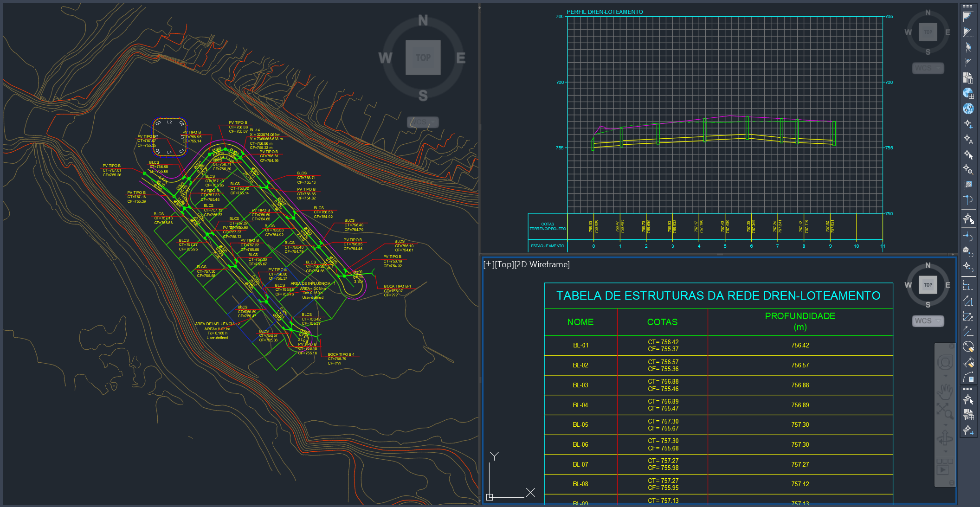Click the linear dimension with brush icon

[967, 362]
